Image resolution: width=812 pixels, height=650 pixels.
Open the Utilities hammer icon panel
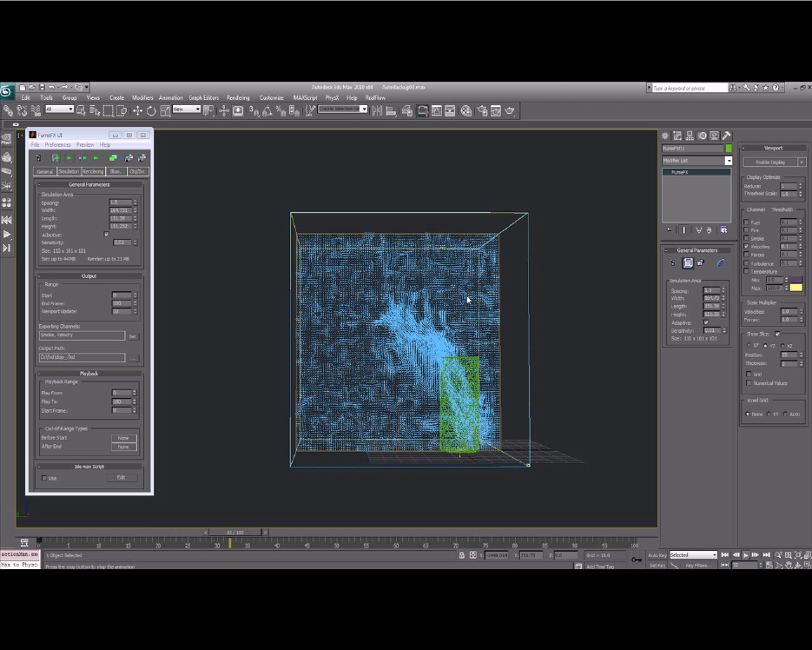(726, 136)
